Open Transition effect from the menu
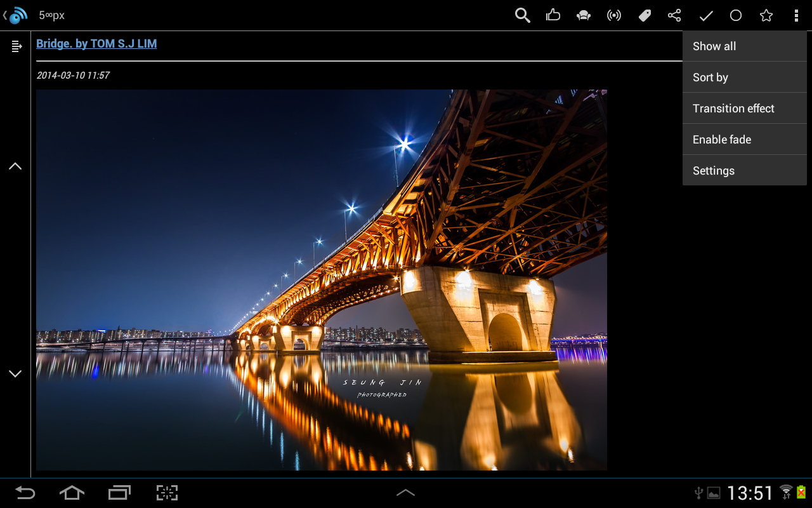This screenshot has width=812, height=508. coord(733,108)
